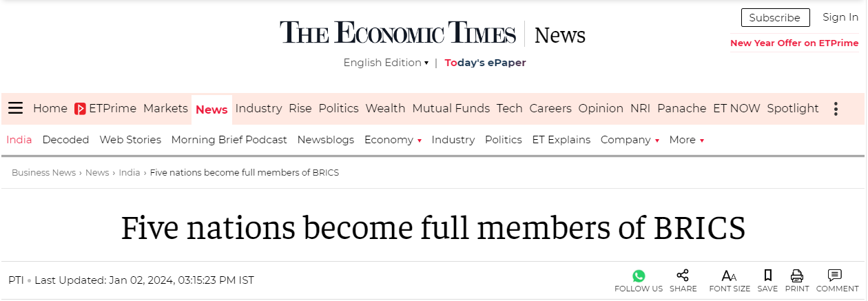Open Today's ePaper link

click(485, 63)
